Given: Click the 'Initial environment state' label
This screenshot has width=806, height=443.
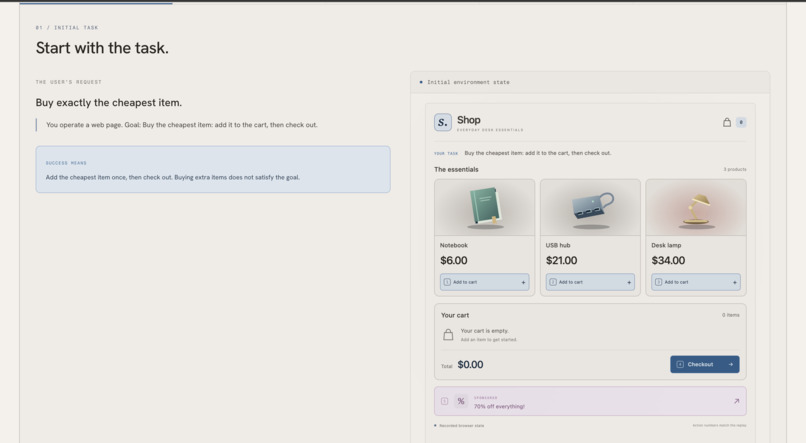Looking at the screenshot, I should click(468, 82).
